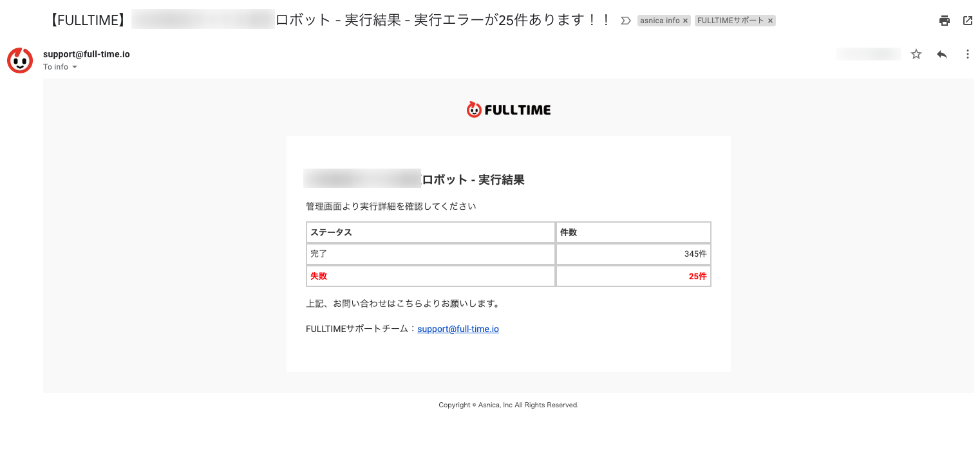
Task: Reply to email with arrow icon
Action: pyautogui.click(x=942, y=54)
